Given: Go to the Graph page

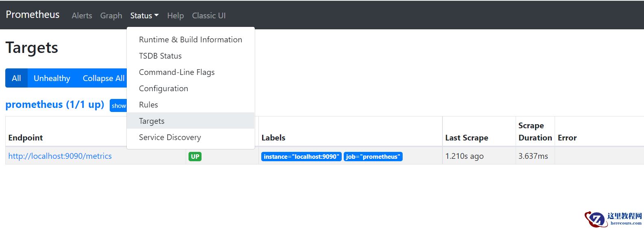Looking at the screenshot, I should [111, 15].
